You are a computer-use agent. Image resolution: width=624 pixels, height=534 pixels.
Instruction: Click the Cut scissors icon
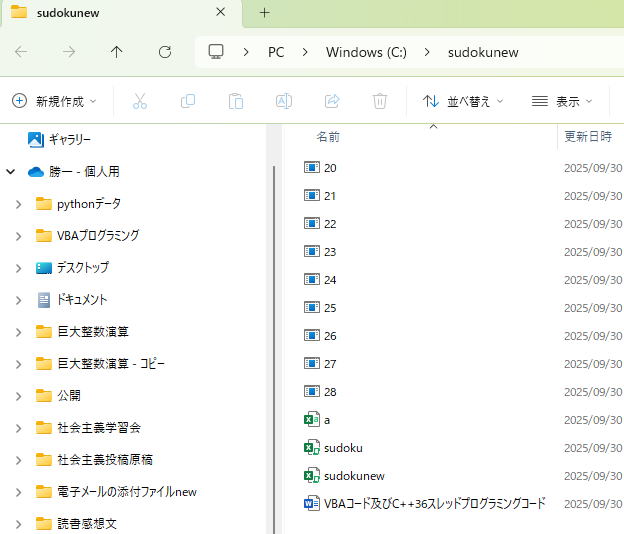point(140,101)
